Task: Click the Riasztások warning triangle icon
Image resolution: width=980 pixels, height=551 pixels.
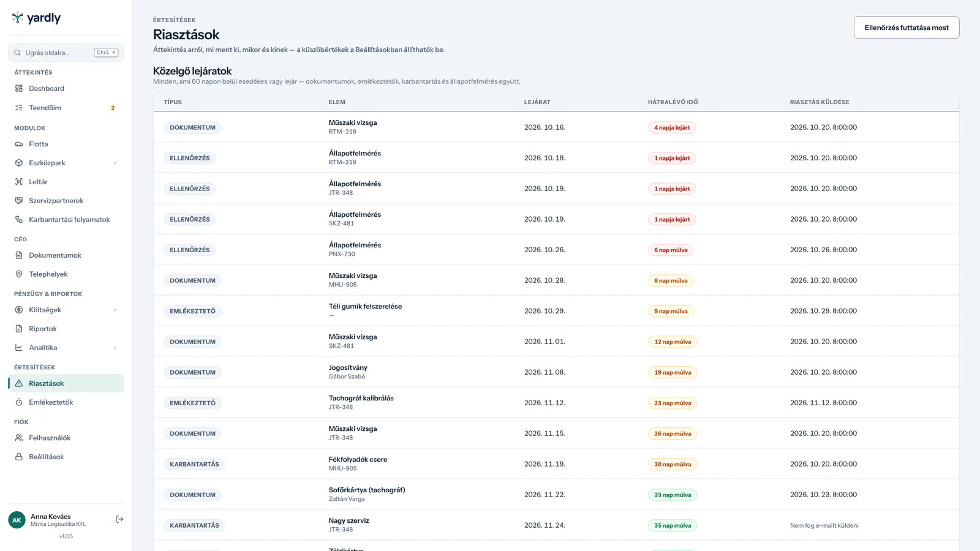Action: coord(19,383)
